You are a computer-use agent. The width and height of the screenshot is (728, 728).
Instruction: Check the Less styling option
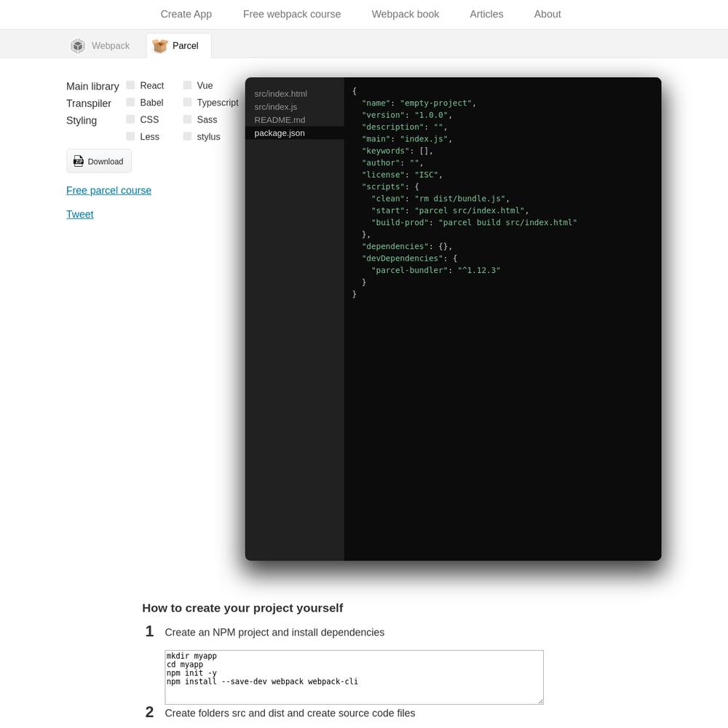(x=130, y=137)
